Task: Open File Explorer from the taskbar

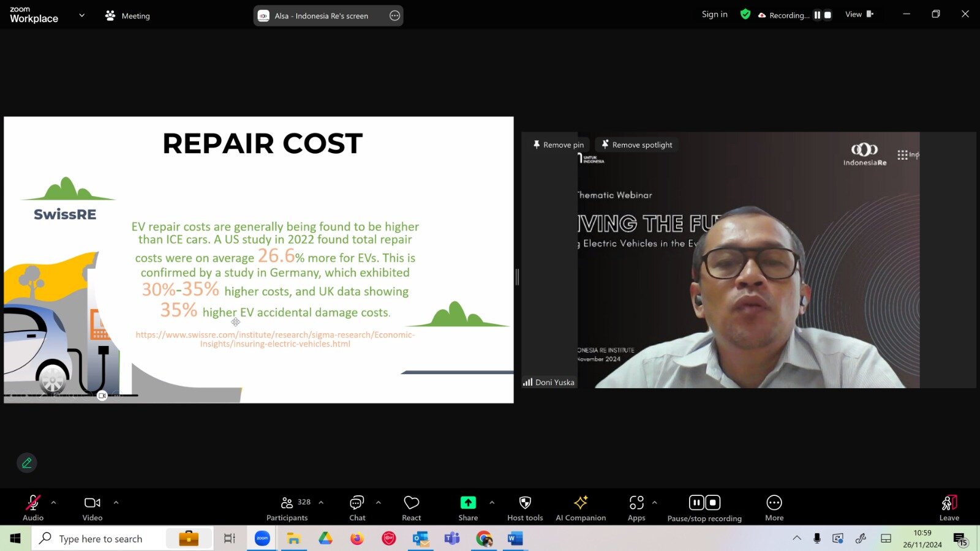Action: [293, 539]
